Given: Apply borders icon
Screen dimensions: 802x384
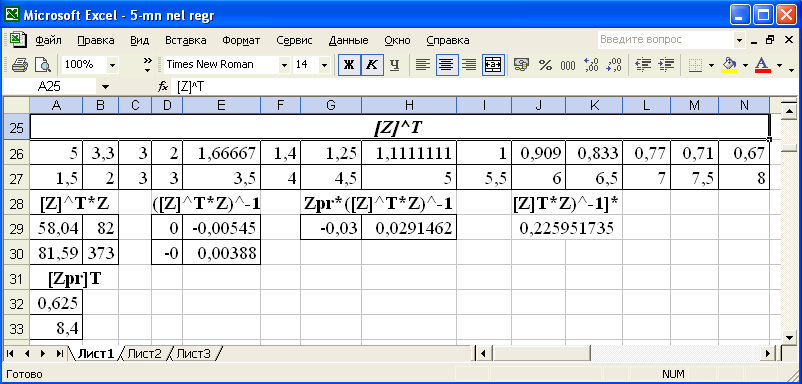Looking at the screenshot, I should click(x=695, y=65).
